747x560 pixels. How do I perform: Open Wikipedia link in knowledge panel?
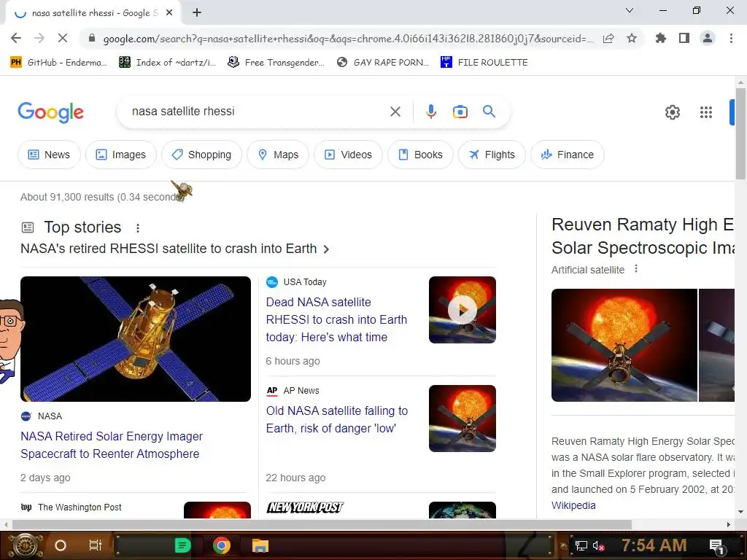[573, 505]
